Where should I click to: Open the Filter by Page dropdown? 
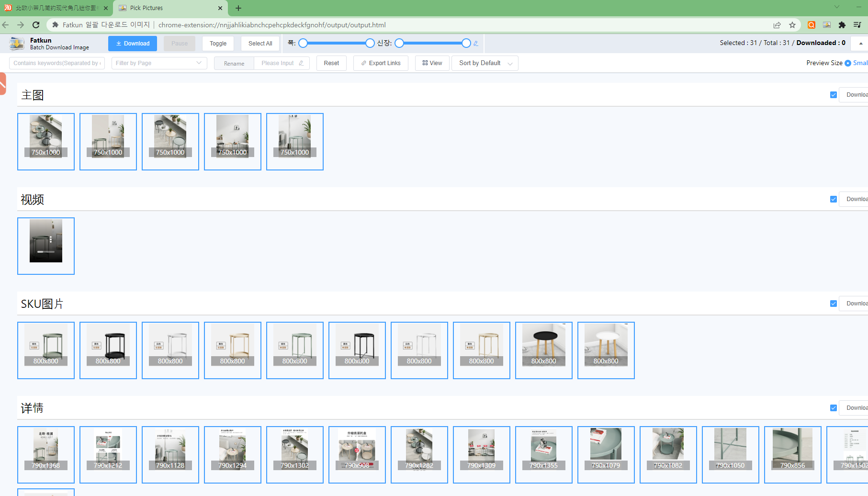click(159, 63)
